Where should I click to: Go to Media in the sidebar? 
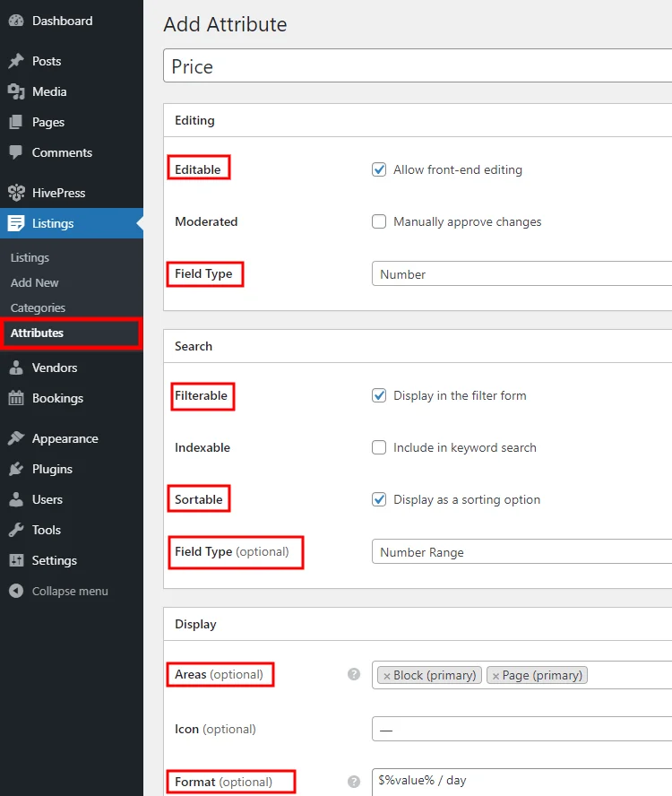pos(49,91)
